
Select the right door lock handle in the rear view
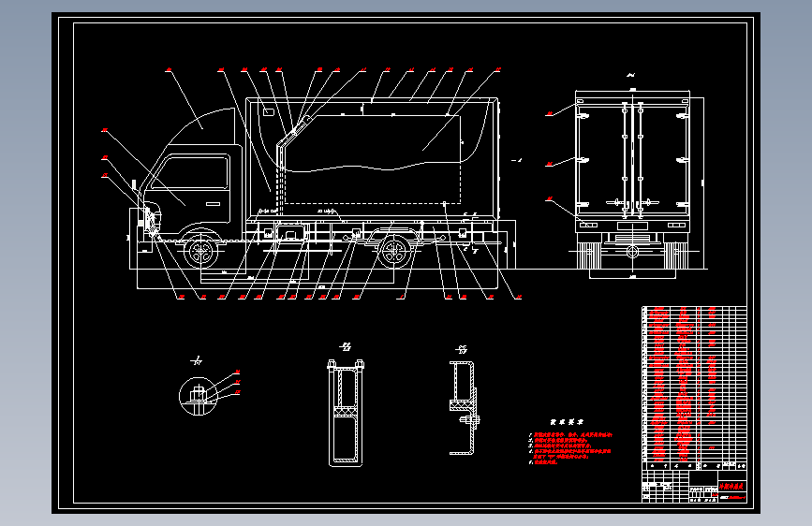(649, 202)
